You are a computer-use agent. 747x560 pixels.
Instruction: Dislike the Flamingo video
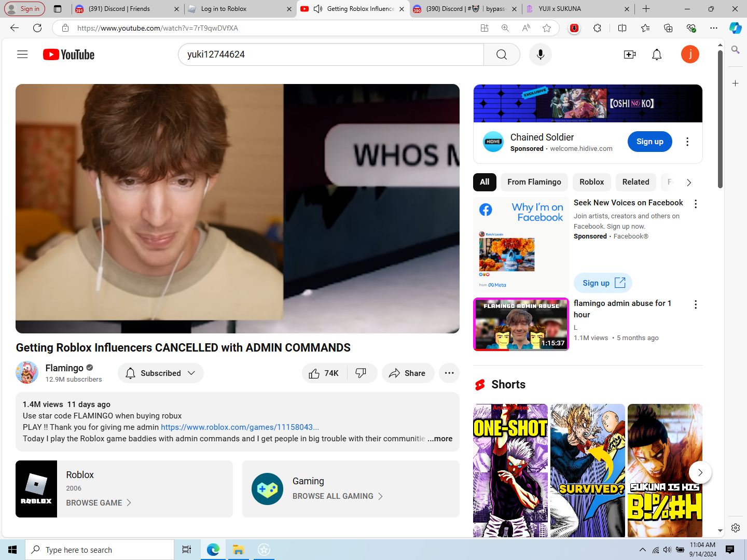pyautogui.click(x=361, y=373)
